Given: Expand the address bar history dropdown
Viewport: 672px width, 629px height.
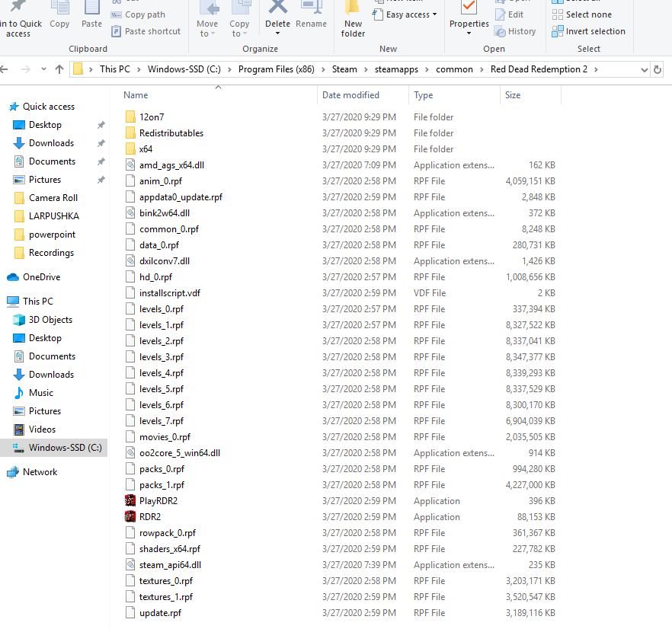Looking at the screenshot, I should coord(644,69).
